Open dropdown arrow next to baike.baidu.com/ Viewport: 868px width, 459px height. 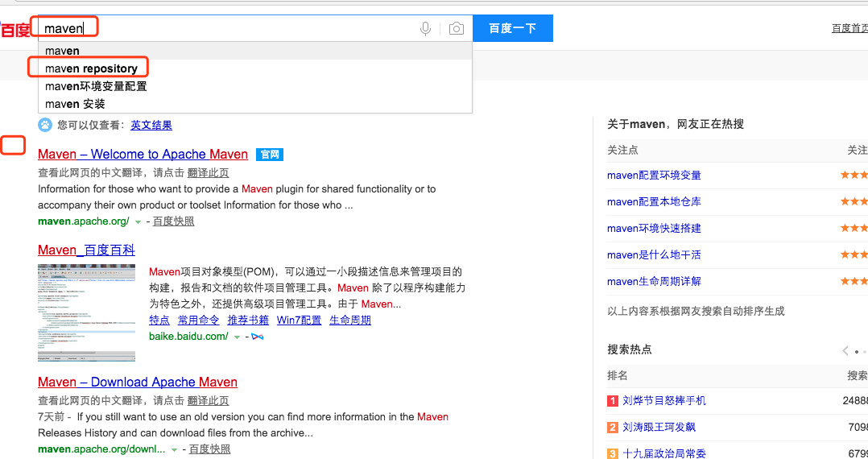(x=237, y=337)
